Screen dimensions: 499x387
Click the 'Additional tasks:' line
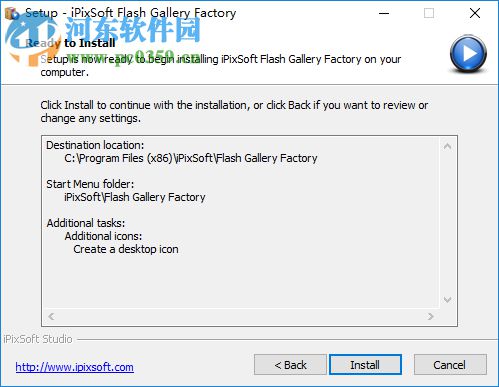[x=86, y=223]
